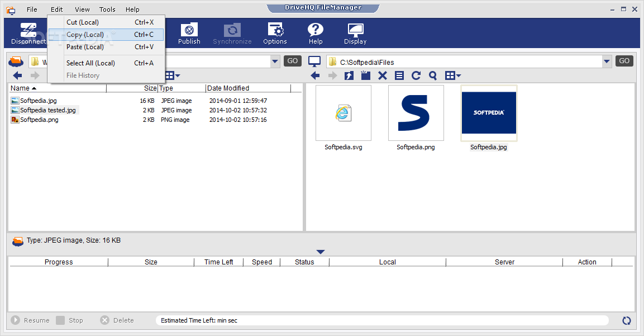Click the Delete transfer button
Image resolution: width=644 pixels, height=336 pixels.
click(117, 320)
